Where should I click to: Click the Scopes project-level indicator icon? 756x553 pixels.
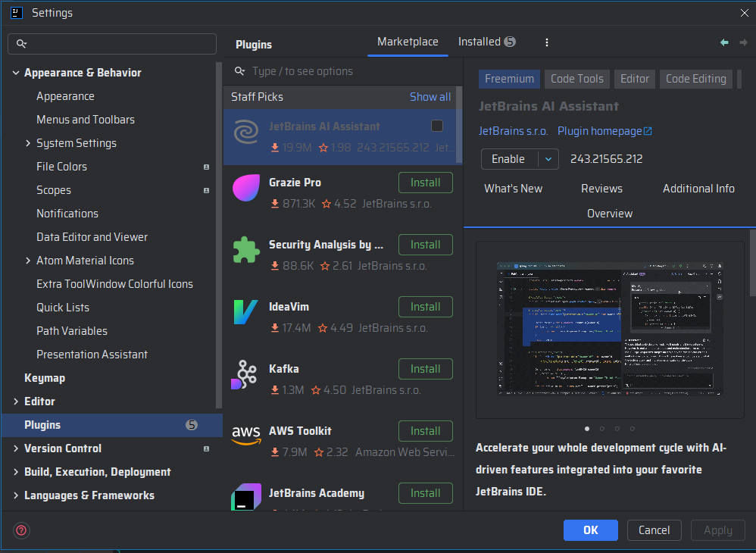click(x=206, y=190)
